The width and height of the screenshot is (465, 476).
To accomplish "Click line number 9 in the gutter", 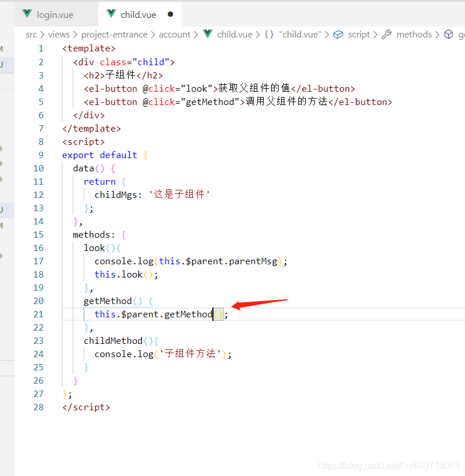I will point(41,155).
